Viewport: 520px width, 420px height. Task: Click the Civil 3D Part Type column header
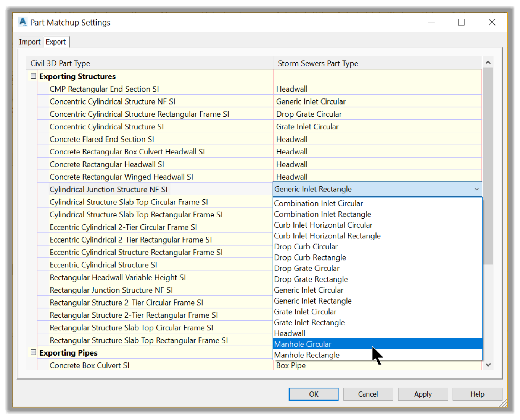coord(150,63)
